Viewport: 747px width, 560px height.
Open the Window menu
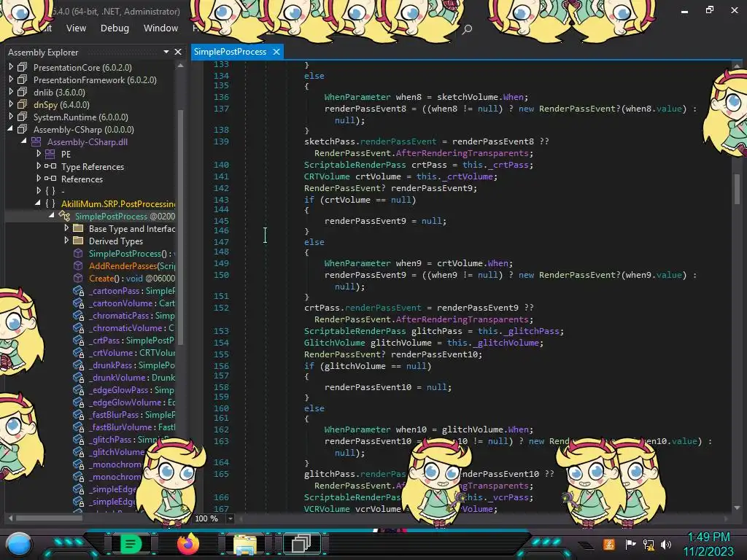[160, 28]
